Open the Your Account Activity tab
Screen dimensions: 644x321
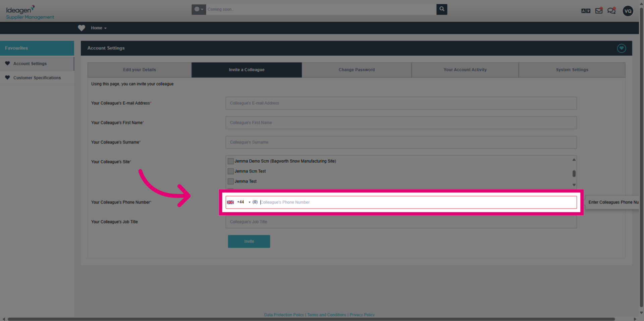[465, 70]
